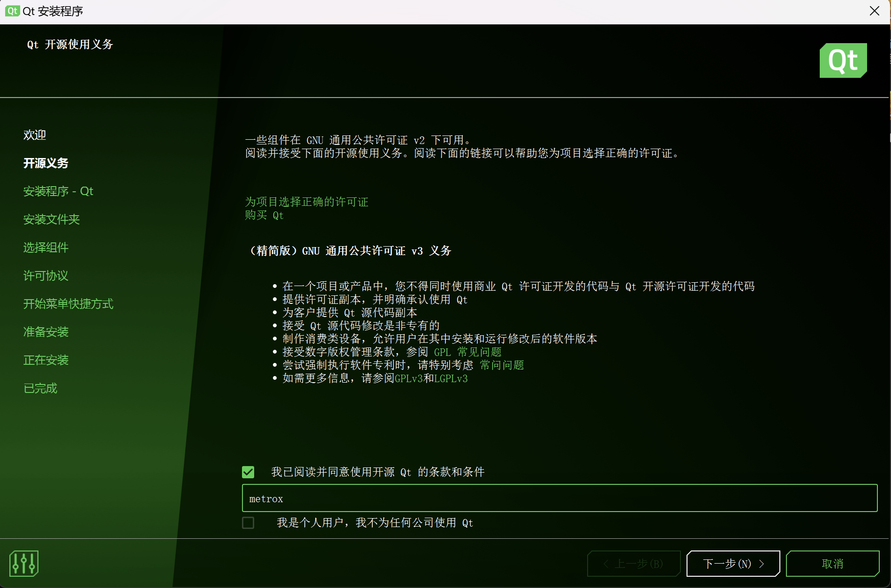This screenshot has width=891, height=588.
Task: Click the 下一步(N) next button
Action: click(x=733, y=564)
